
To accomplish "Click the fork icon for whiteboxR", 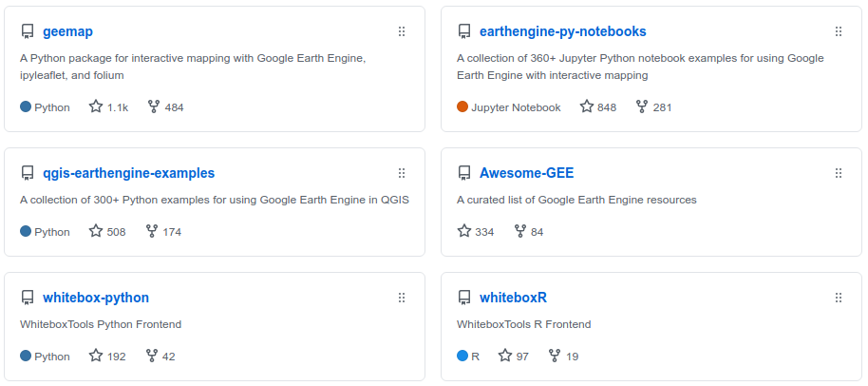I will pos(554,356).
